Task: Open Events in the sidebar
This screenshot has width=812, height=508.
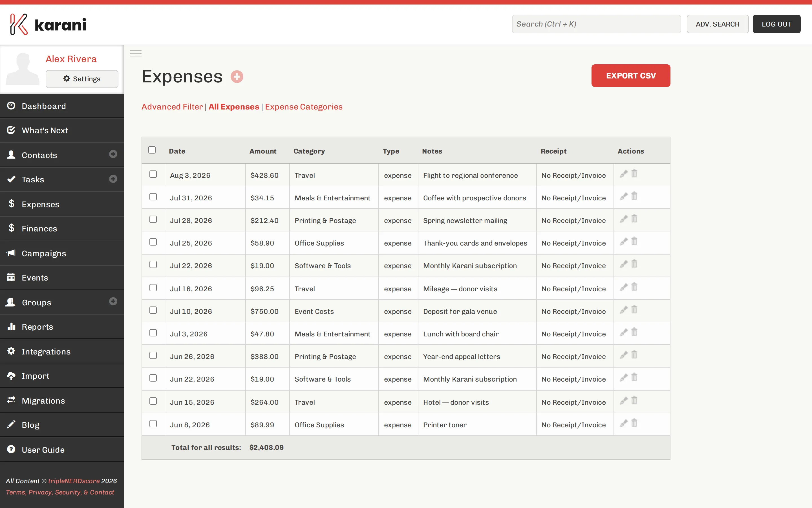Action: click(62, 278)
